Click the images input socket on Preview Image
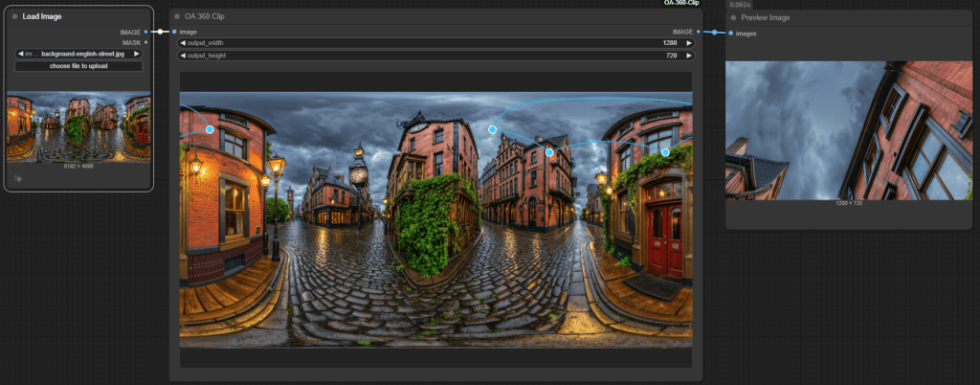The image size is (980, 385). 730,33
